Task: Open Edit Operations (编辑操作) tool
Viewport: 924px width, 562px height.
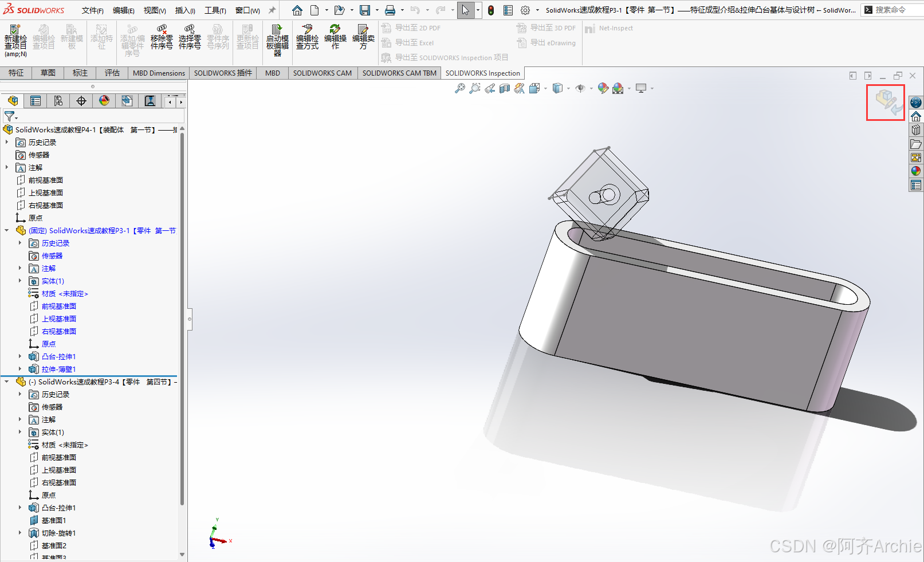Action: (335, 37)
